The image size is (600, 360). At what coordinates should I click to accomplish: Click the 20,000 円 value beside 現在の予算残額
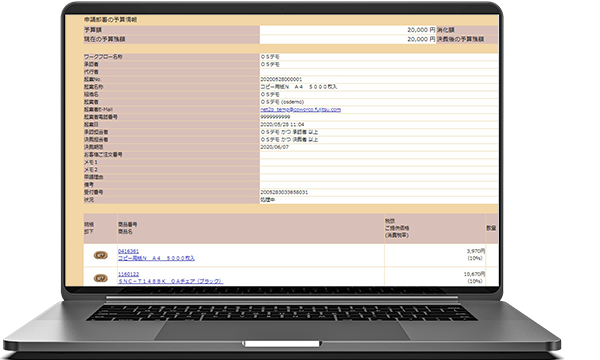coord(421,39)
